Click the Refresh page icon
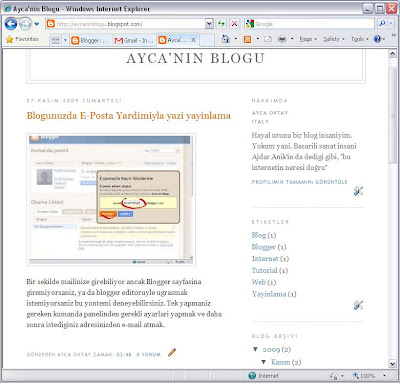 221,24
